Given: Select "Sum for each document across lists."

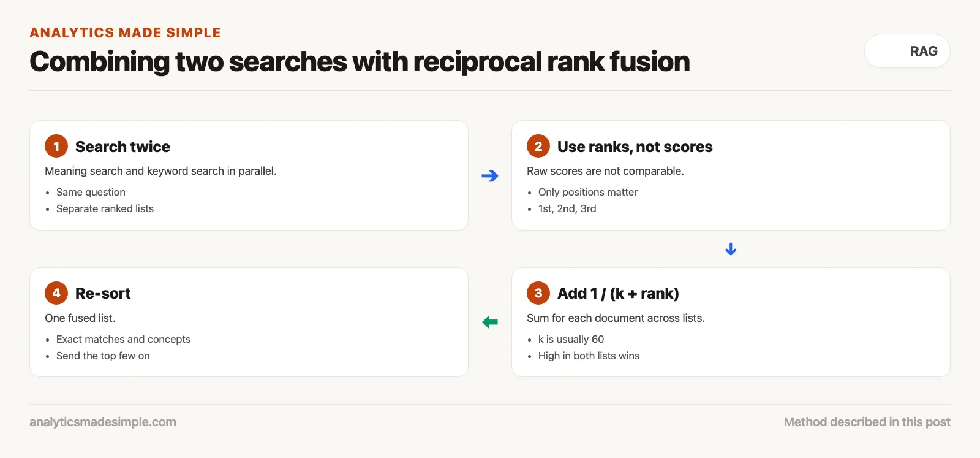Looking at the screenshot, I should [616, 318].
